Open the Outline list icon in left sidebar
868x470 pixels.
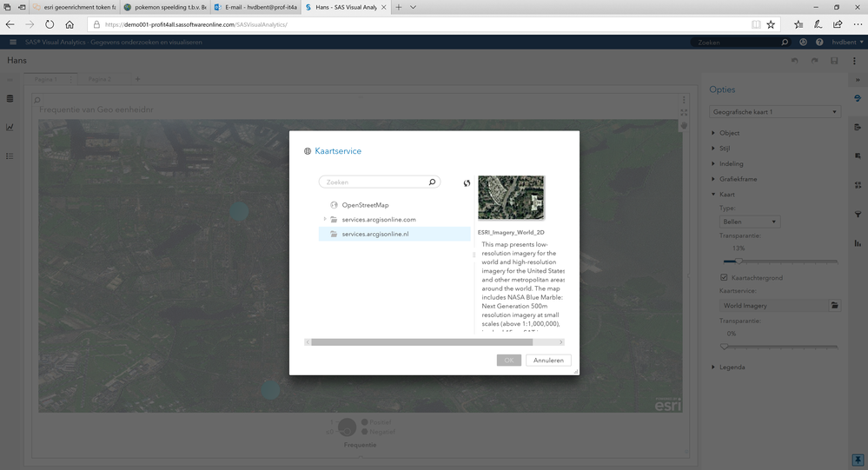tap(10, 156)
